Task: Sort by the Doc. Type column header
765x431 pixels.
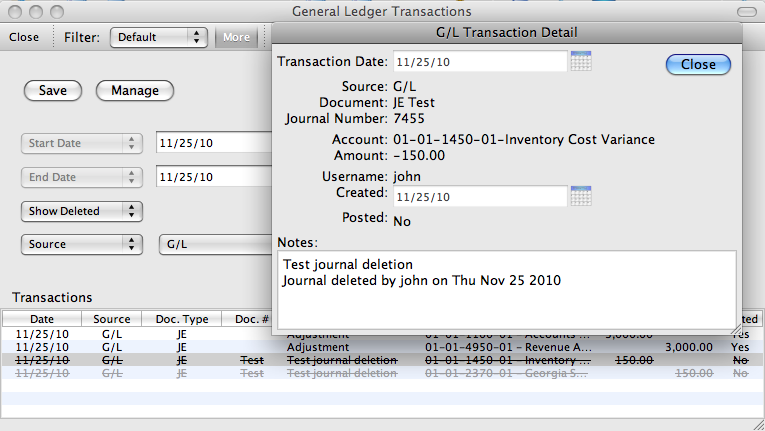Action: click(182, 319)
